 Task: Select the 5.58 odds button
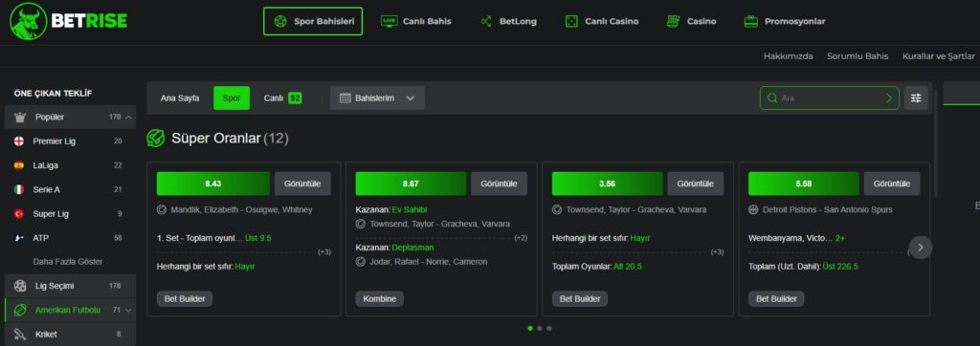point(804,184)
